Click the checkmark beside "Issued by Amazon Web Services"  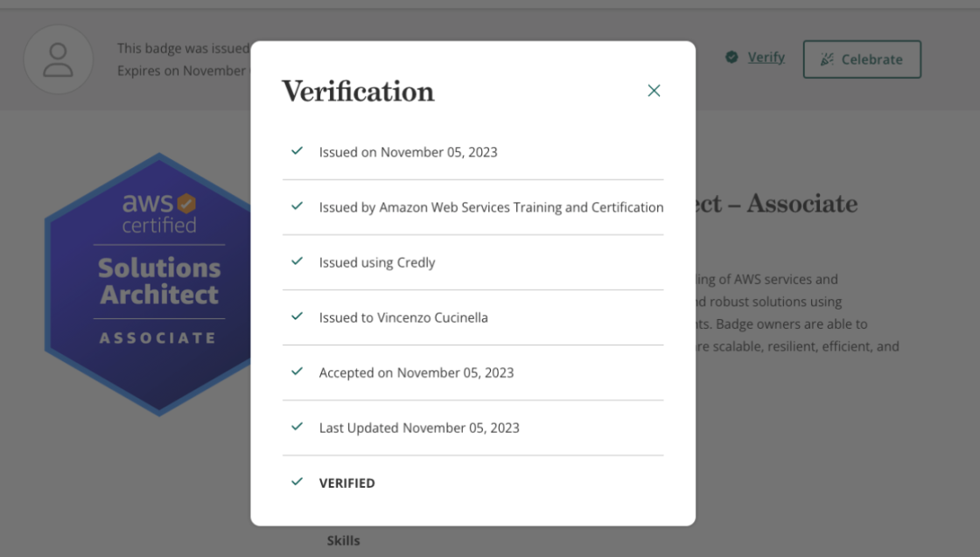coord(296,207)
